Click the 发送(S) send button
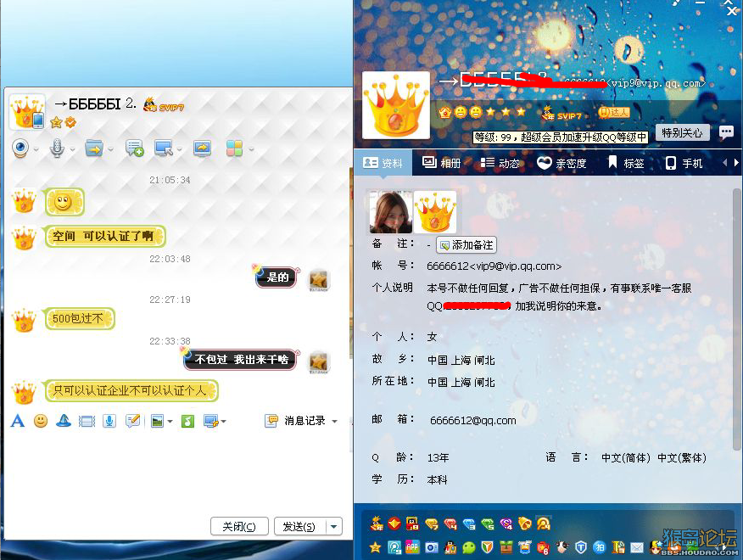Screen dimensions: 743x560 pyautogui.click(x=300, y=526)
